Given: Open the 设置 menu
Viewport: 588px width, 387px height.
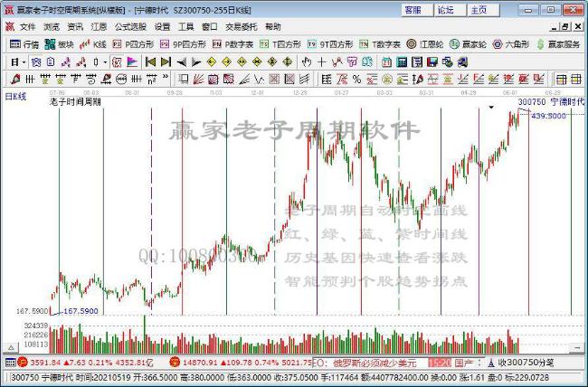Looking at the screenshot, I should (x=162, y=26).
